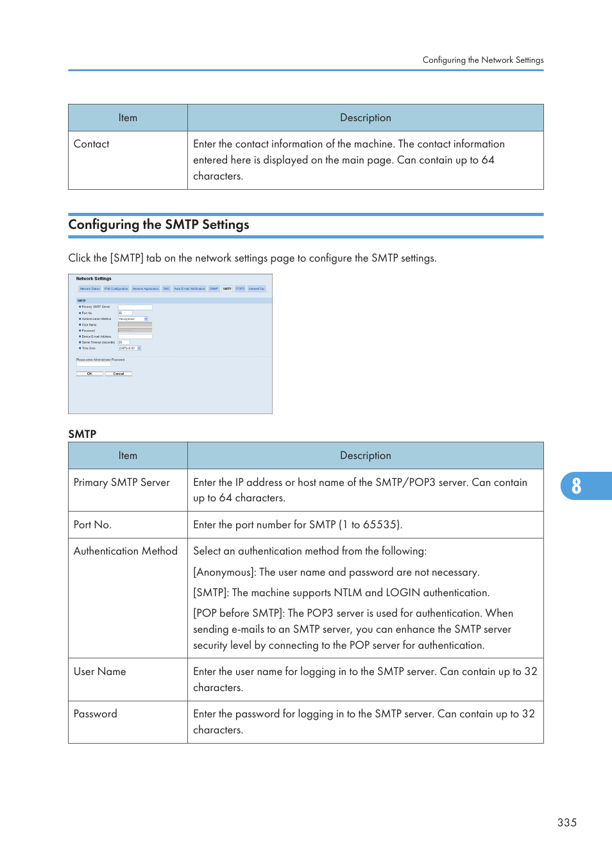
Task: Click the 'SMTP' table title above table
Action: pos(82,434)
